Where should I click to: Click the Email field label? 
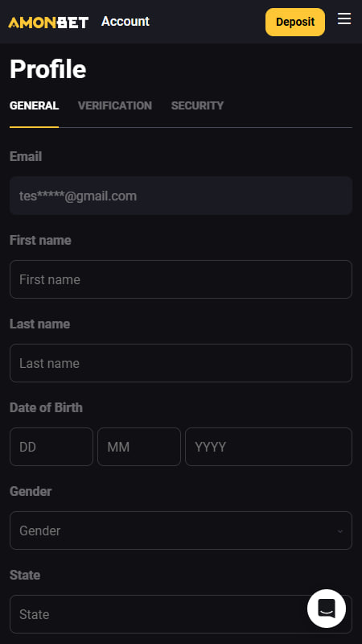click(x=26, y=156)
